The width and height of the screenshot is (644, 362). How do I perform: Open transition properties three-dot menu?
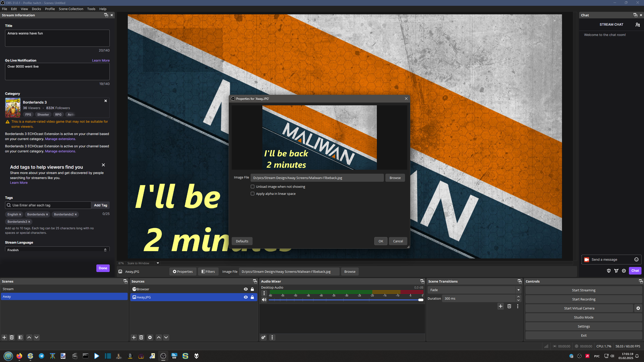pos(518,306)
